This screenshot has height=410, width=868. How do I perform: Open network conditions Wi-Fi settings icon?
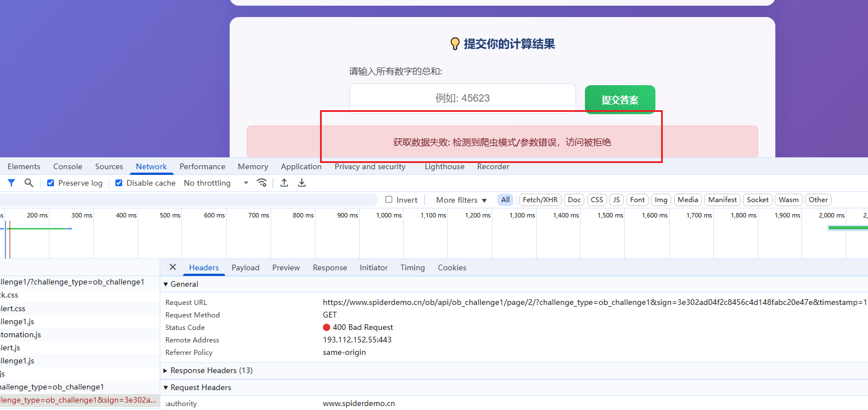pos(262,183)
